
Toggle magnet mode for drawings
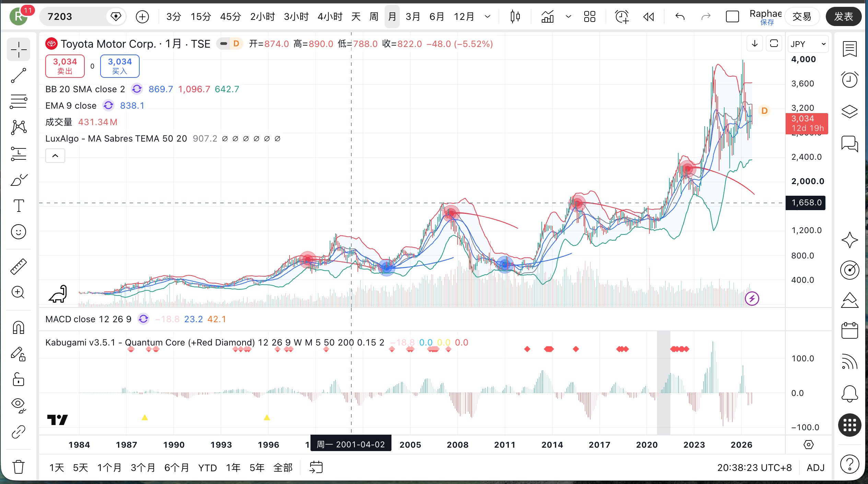[19, 327]
